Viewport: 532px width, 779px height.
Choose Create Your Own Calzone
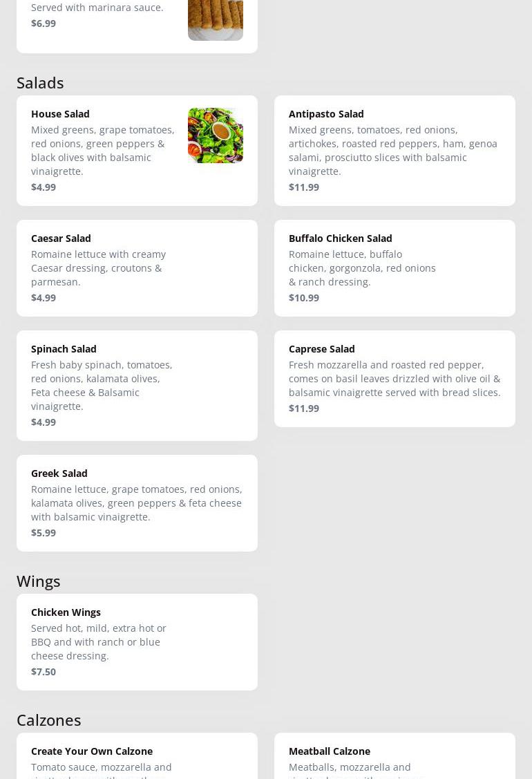[137, 756]
